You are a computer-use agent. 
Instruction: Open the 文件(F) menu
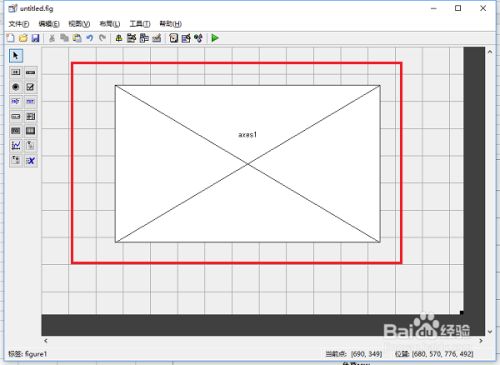[19, 24]
